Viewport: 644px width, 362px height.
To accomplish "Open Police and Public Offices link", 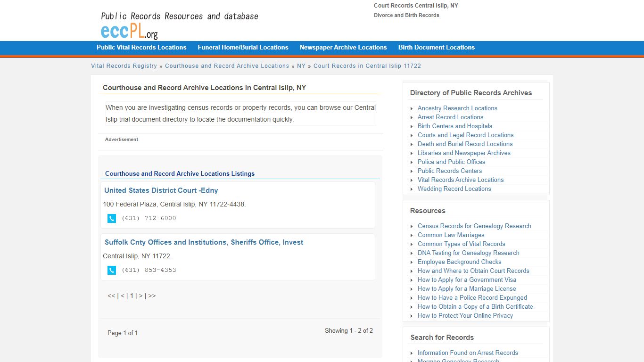I will [451, 162].
